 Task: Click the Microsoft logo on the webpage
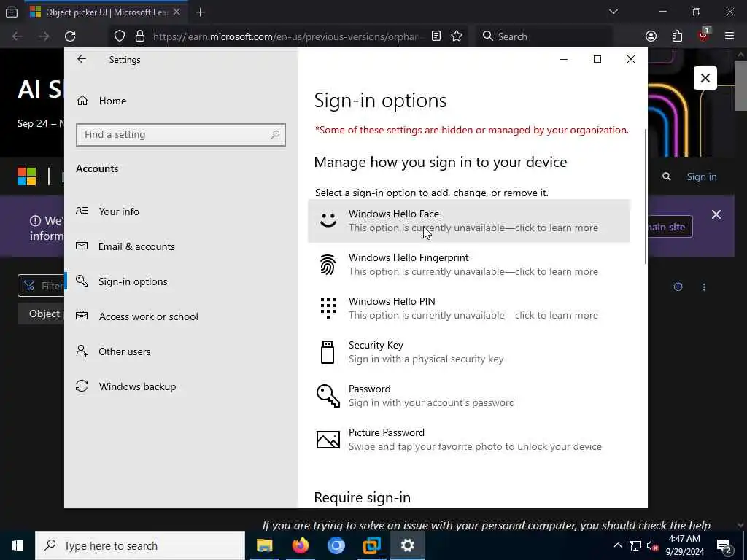27,176
